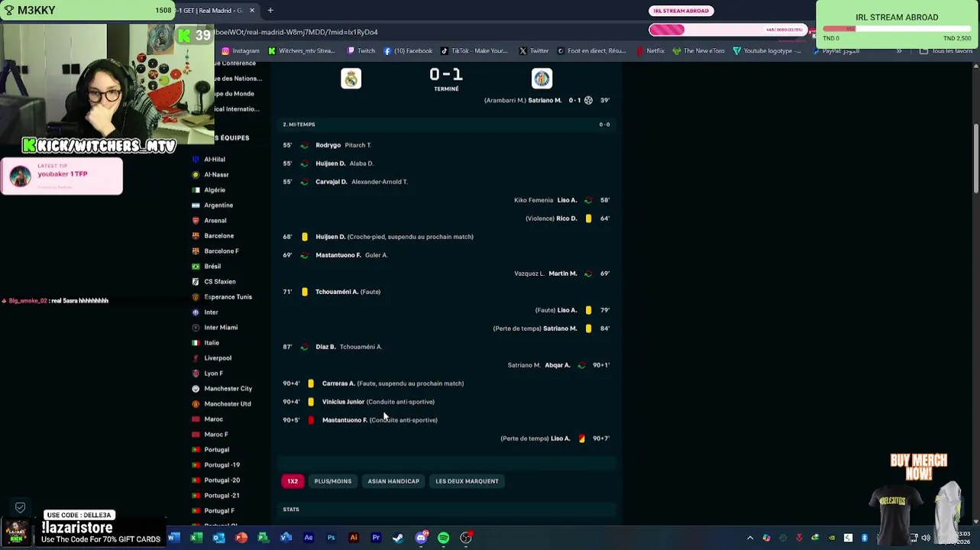The height and width of the screenshot is (550, 980).
Task: Choose Portugal -20 in the team list
Action: click(x=222, y=480)
